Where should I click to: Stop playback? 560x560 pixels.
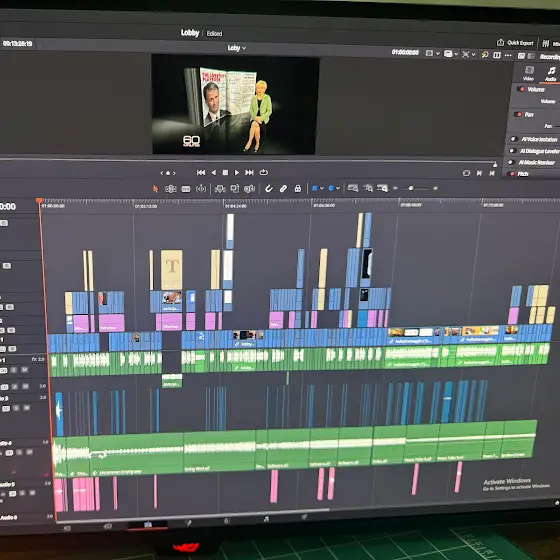(225, 172)
